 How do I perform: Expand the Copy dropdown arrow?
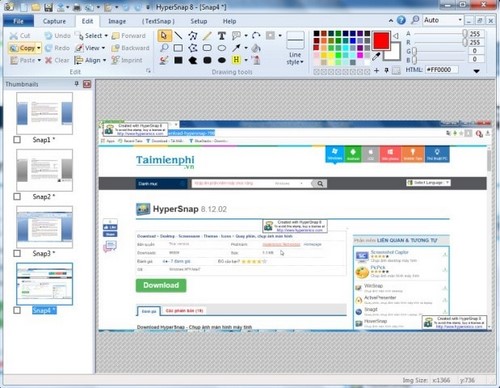pyautogui.click(x=39, y=48)
